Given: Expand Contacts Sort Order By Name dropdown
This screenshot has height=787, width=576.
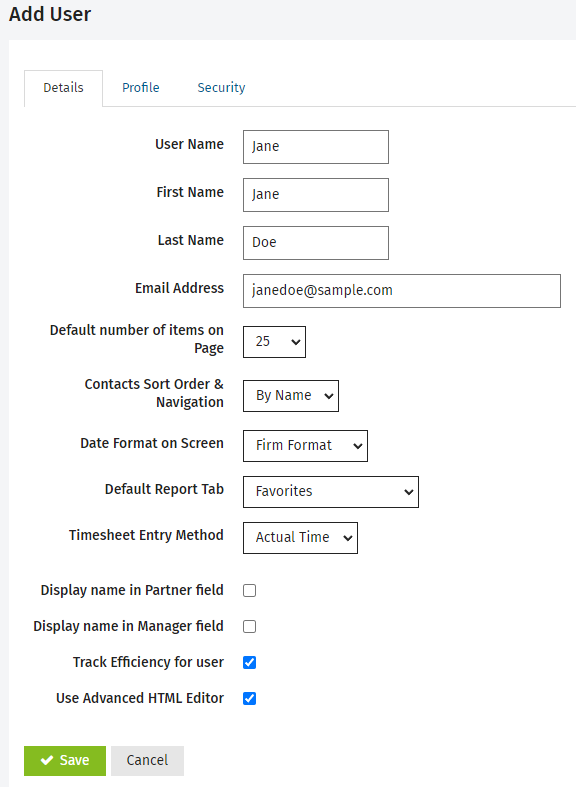Looking at the screenshot, I should click(x=291, y=396).
